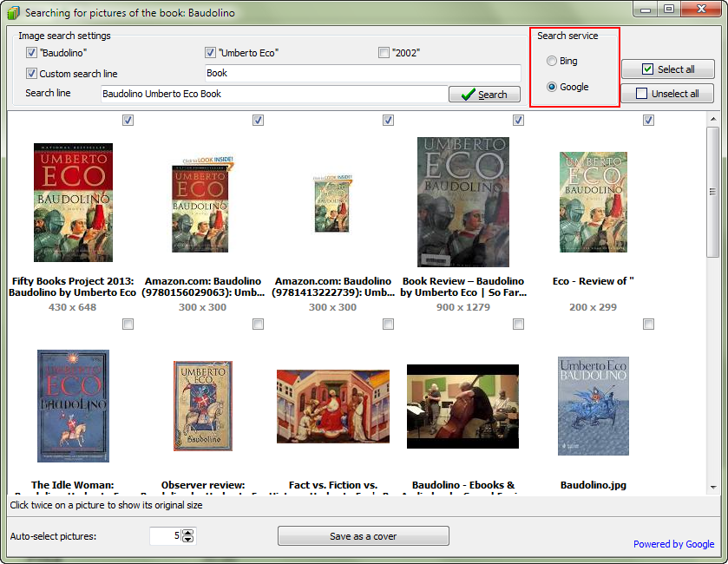Decrease auto-select pictures count
Viewport: 728px width, 564px height.
pos(188,539)
